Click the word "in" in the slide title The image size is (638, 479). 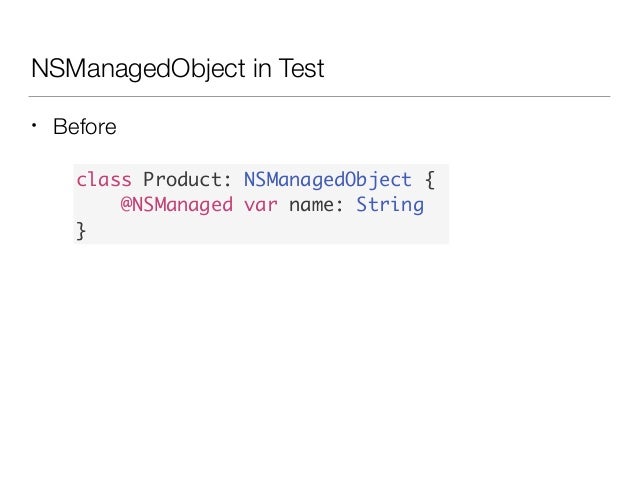tap(262, 68)
